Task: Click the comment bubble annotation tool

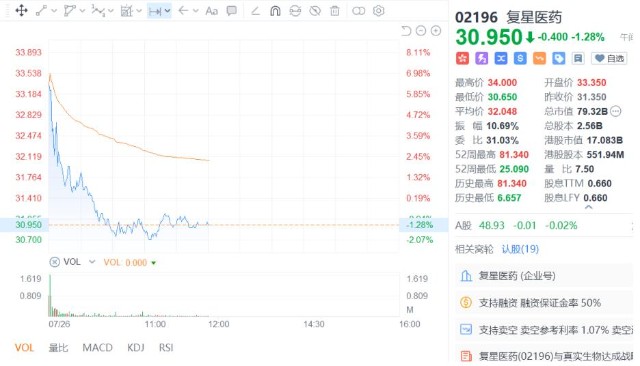Action: click(x=232, y=11)
